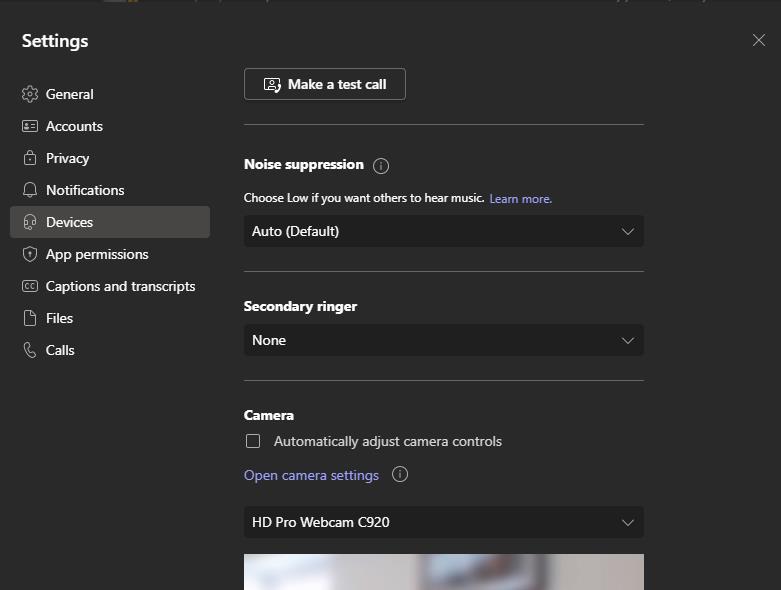Click the Captions and transcripts CC icon

30,286
